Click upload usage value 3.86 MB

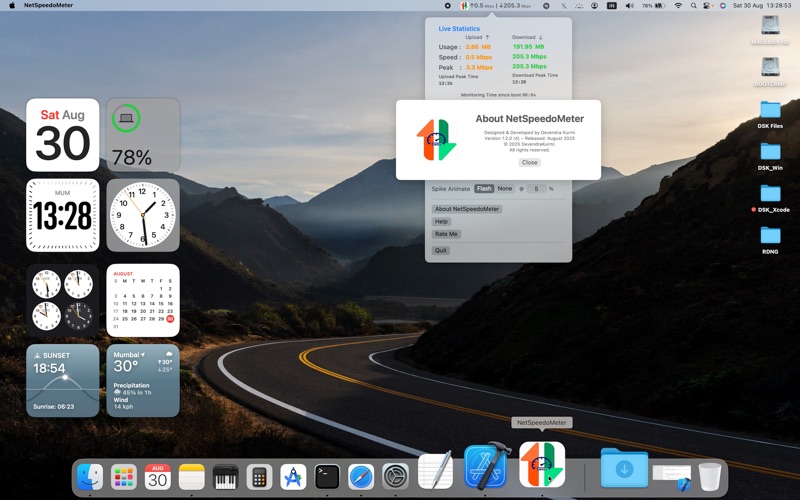click(x=478, y=47)
